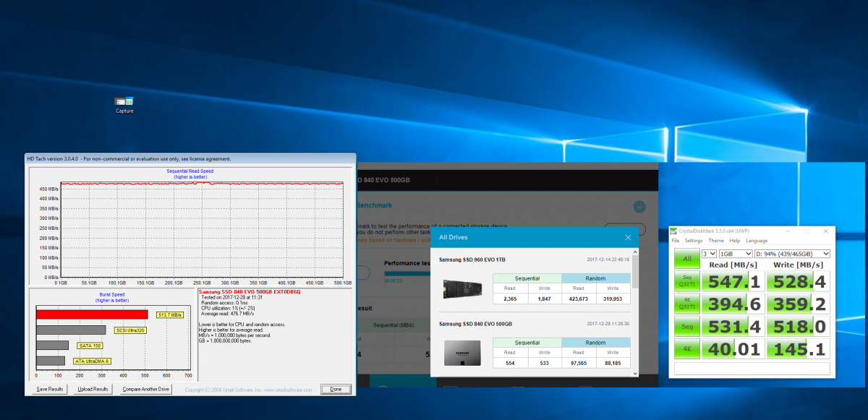Click the www.simplisoftware.com link

pyautogui.click(x=289, y=390)
